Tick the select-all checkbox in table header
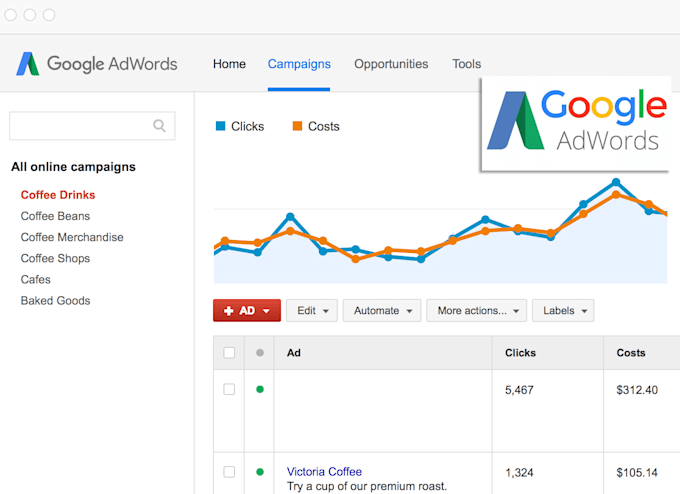Image resolution: width=680 pixels, height=494 pixels. tap(229, 353)
